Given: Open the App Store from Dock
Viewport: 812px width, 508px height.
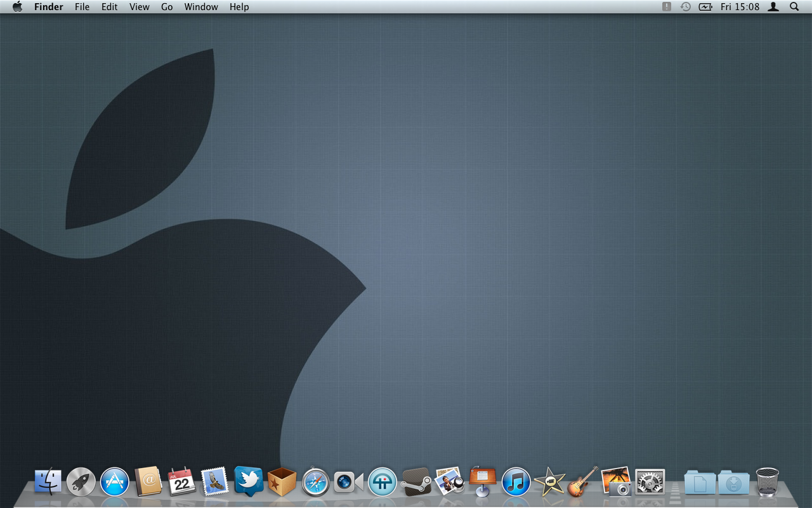Looking at the screenshot, I should pos(115,482).
